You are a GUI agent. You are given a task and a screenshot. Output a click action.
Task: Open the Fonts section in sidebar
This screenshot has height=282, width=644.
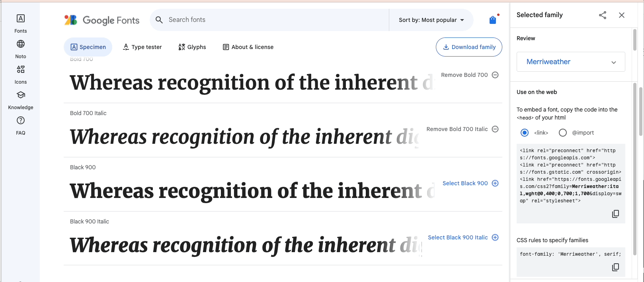click(x=20, y=23)
